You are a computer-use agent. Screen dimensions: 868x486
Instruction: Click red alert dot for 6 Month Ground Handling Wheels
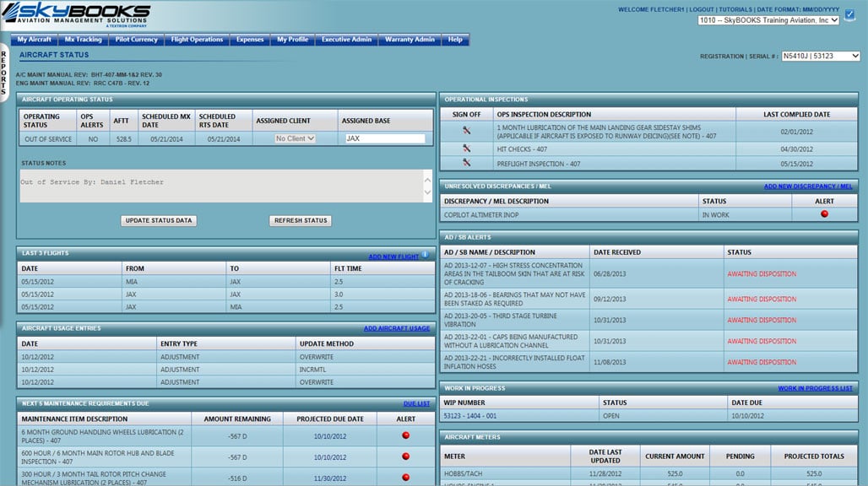pyautogui.click(x=406, y=435)
